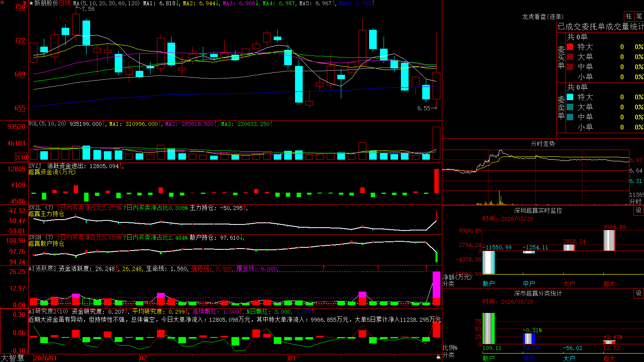Click the 超赢主力持仓 label
This screenshot has width=644, height=362.
coord(46,214)
